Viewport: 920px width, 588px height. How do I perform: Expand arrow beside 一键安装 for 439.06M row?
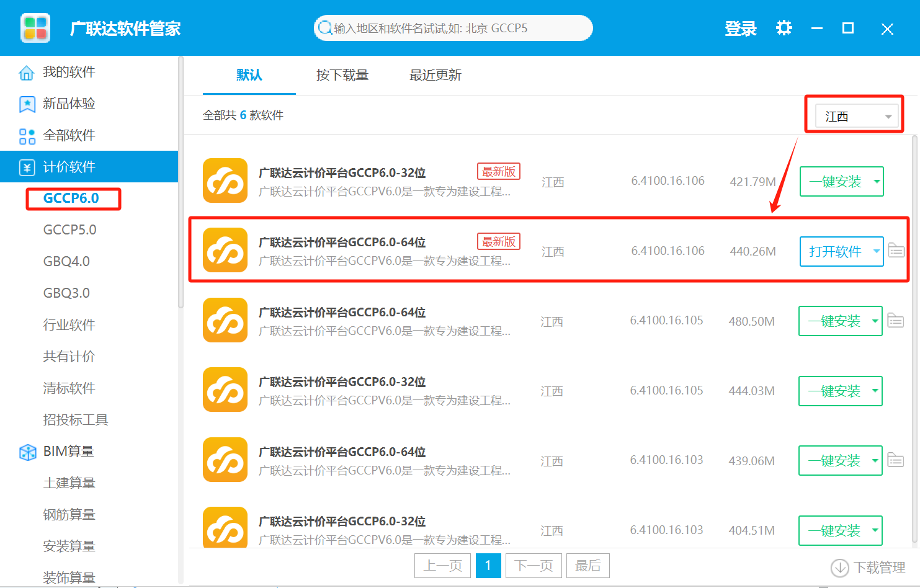(x=875, y=461)
